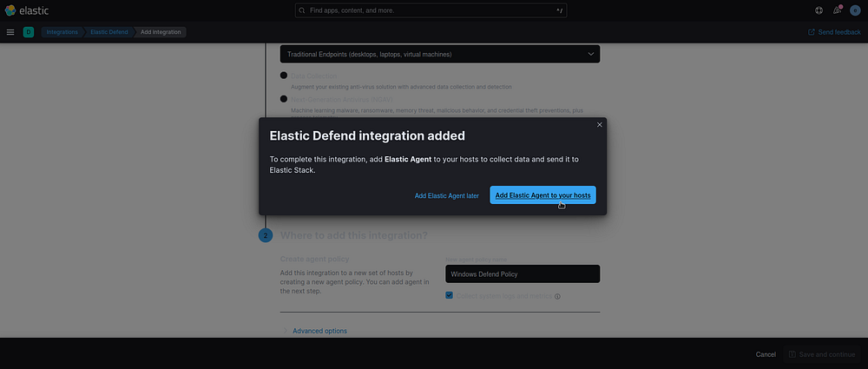Go to Integrations breadcrumb
The height and width of the screenshot is (369, 868).
coord(62,32)
